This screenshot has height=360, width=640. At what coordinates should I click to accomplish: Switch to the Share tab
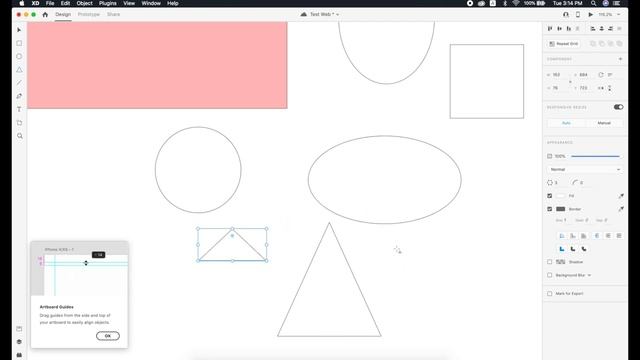coord(113,14)
